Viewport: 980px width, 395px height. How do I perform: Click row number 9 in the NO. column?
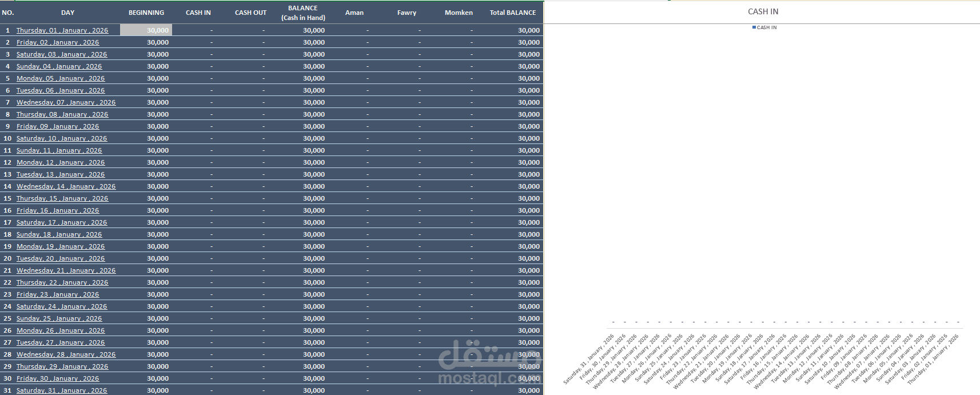click(x=7, y=126)
